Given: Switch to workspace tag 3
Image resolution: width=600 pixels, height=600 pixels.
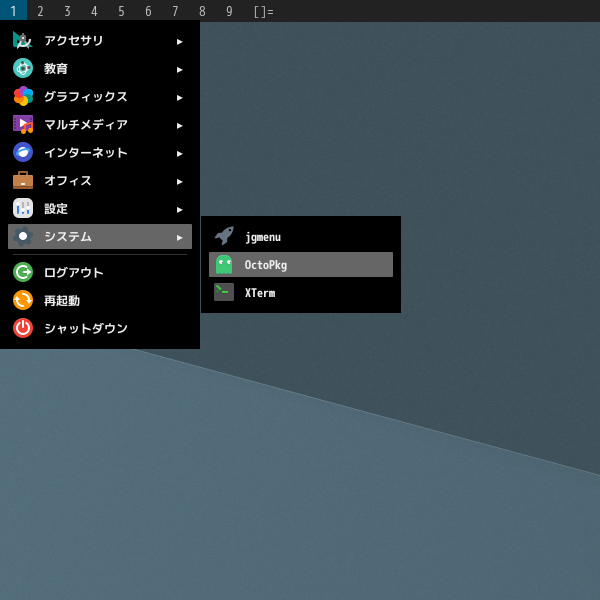Looking at the screenshot, I should [67, 11].
